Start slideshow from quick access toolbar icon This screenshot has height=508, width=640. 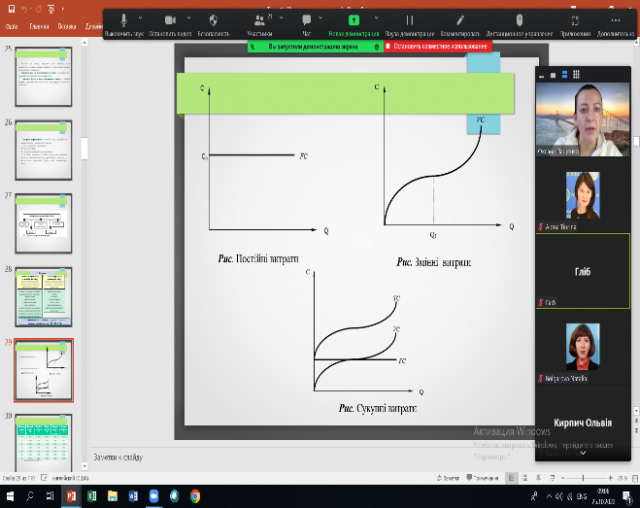click(x=51, y=9)
